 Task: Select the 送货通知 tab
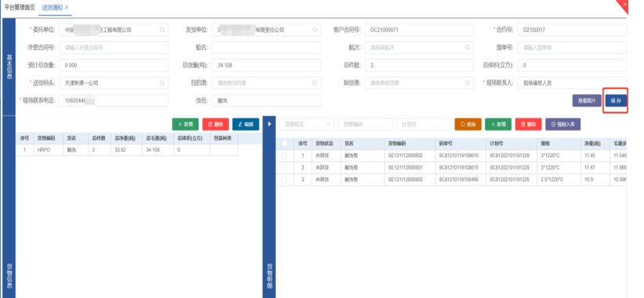52,7
